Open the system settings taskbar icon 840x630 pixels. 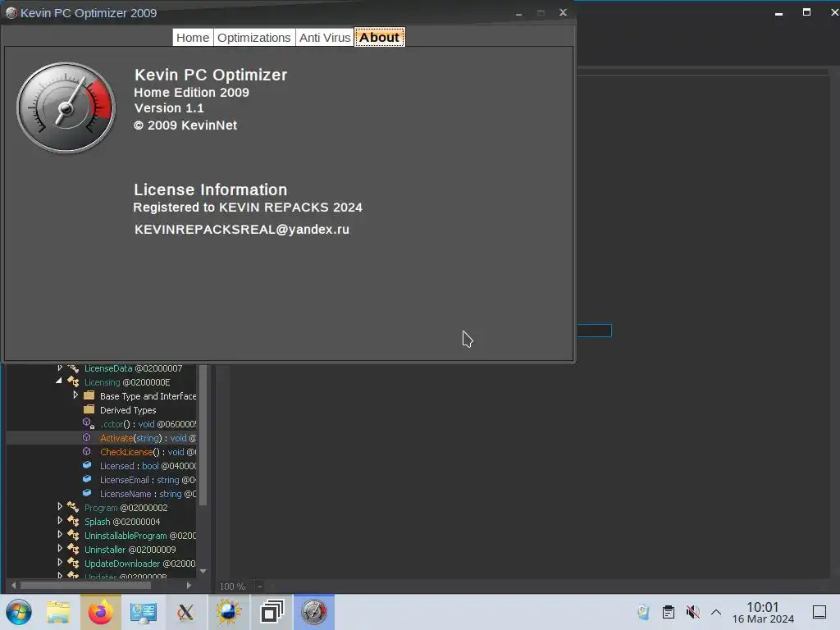coord(143,612)
